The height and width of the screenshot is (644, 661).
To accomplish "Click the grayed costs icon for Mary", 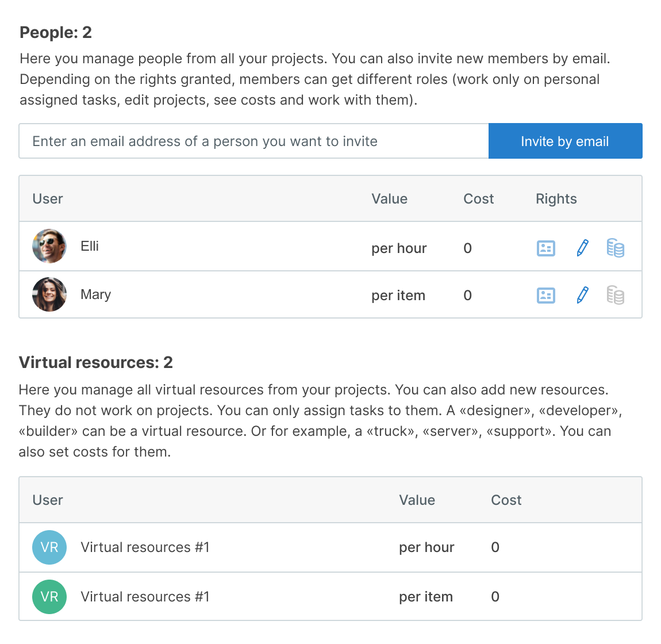I will click(x=615, y=295).
